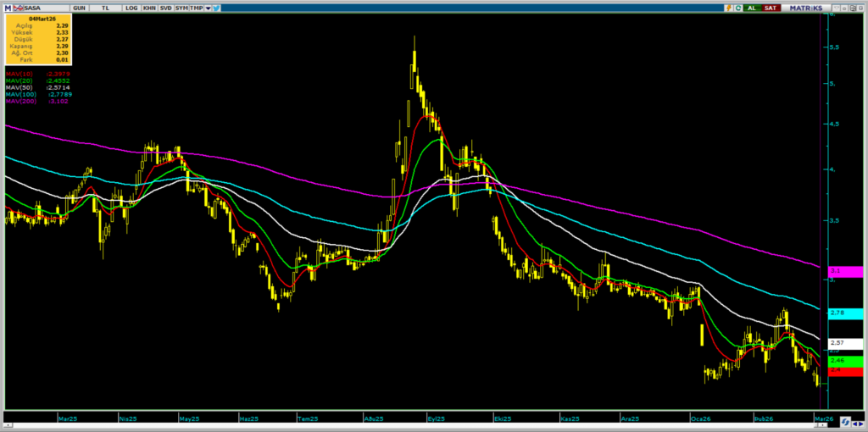Toggle the KHN option in the toolbar
868x432 pixels.
tap(148, 7)
